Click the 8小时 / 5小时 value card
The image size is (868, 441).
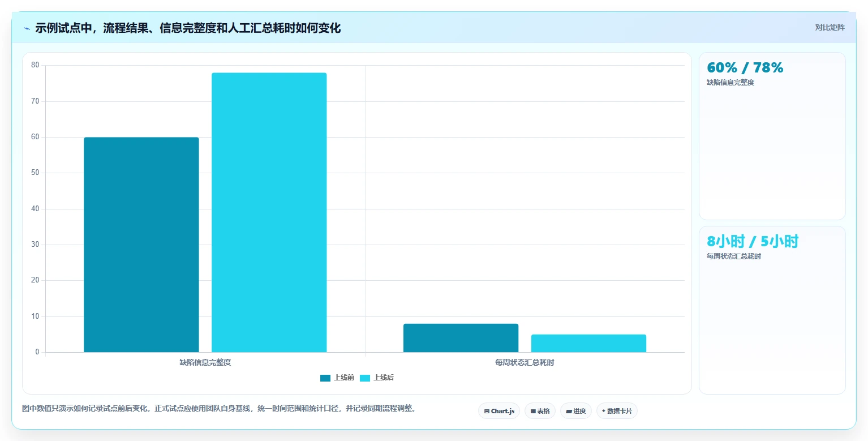point(772,310)
